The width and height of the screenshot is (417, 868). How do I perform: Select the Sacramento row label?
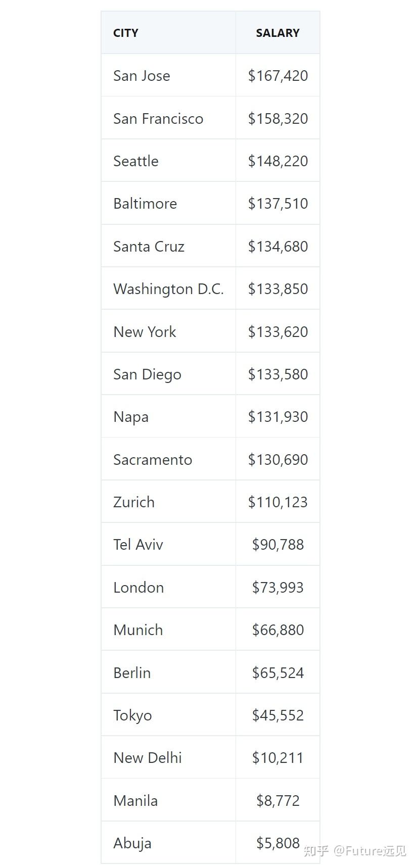click(153, 460)
